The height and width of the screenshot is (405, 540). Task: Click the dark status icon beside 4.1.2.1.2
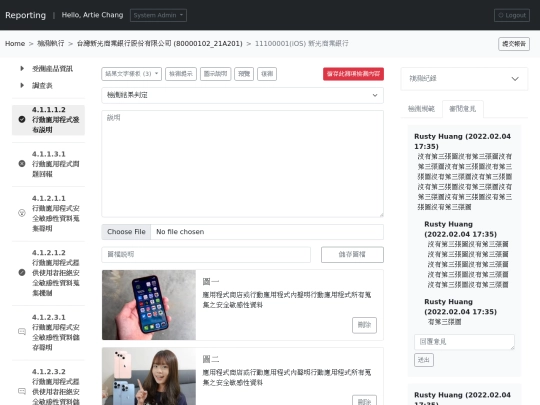pyautogui.click(x=22, y=272)
